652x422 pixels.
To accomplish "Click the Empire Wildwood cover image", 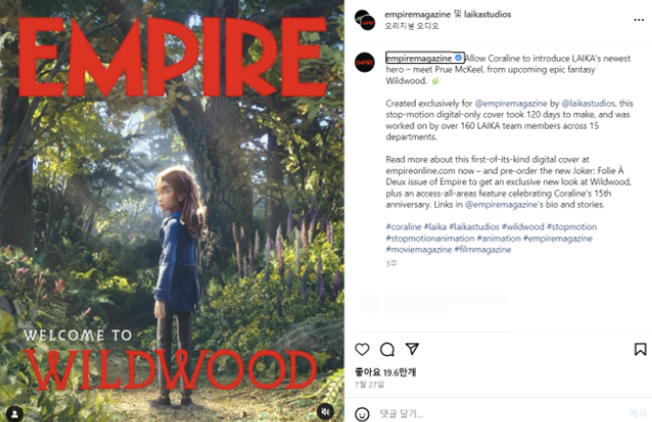I will (x=172, y=211).
